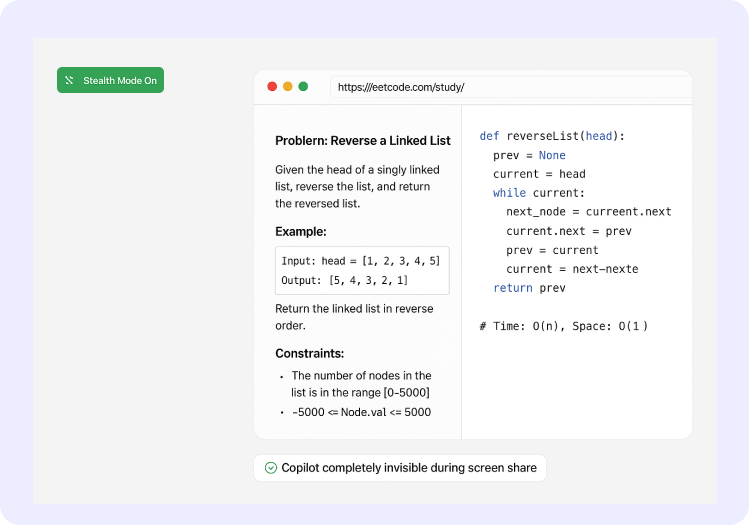Click the node range [0-5000] constraint bullet
749x525 pixels.
pos(360,383)
